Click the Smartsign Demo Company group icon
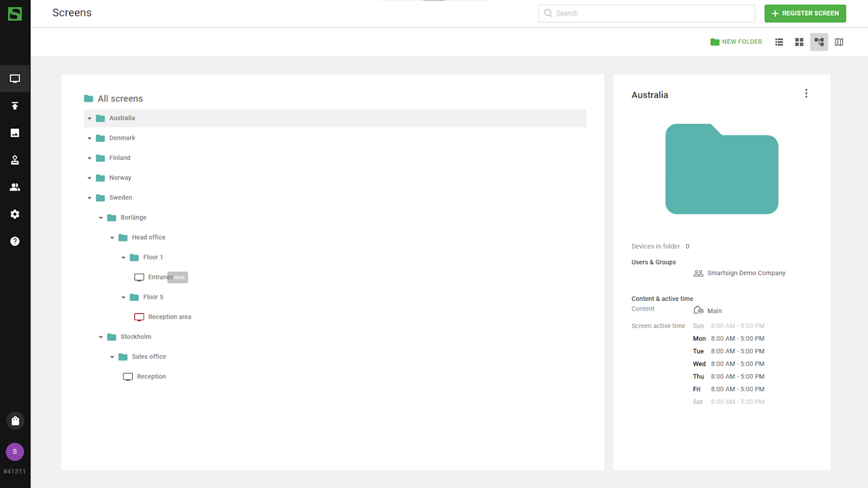The height and width of the screenshot is (488, 868). (698, 273)
